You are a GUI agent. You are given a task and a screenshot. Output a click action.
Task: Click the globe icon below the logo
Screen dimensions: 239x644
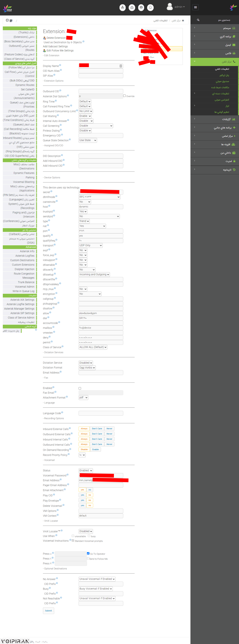7,20
